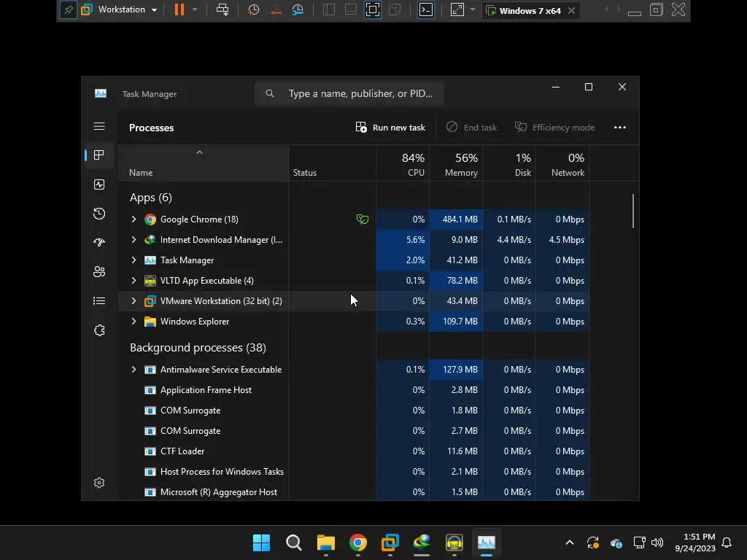The width and height of the screenshot is (747, 560).
Task: Sort processes by the CPU column
Action: click(403, 163)
